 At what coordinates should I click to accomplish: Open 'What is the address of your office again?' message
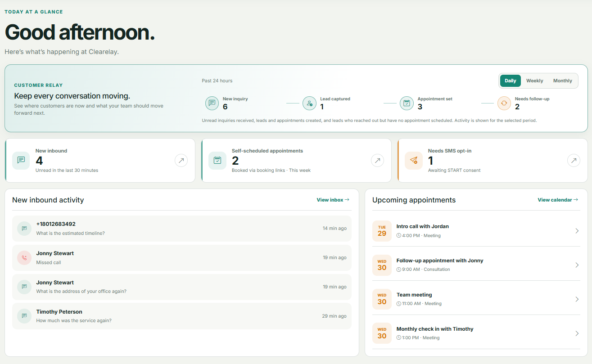(x=182, y=287)
